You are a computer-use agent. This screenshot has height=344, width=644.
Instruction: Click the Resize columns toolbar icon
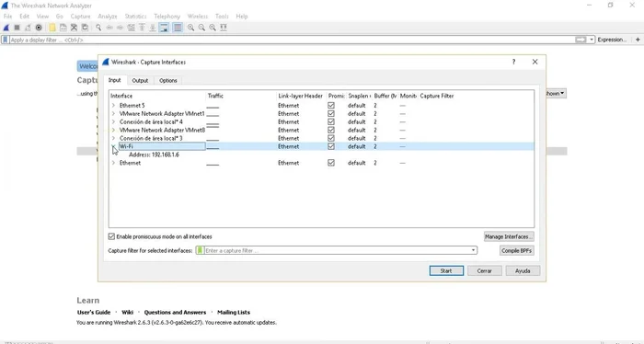[224, 28]
